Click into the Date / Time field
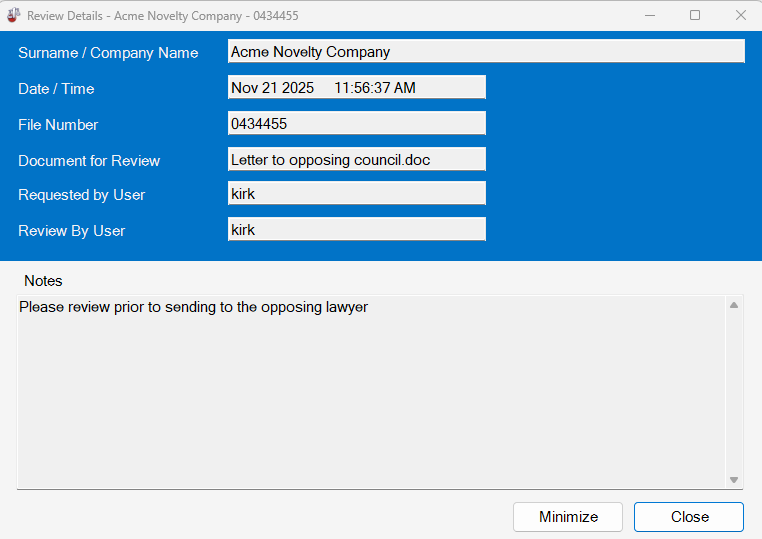Viewport: 762px width, 539px height. [356, 88]
